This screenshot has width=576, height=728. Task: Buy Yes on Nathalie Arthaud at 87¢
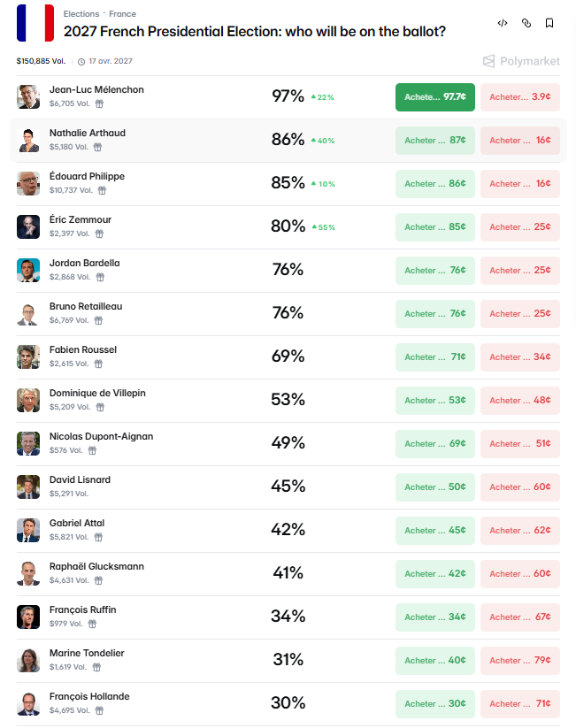pos(435,141)
